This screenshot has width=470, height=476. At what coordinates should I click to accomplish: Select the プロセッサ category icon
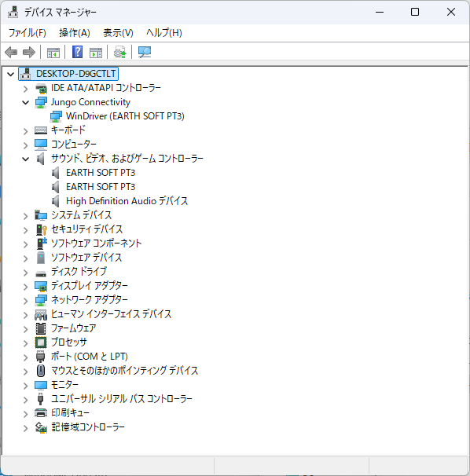click(x=41, y=342)
